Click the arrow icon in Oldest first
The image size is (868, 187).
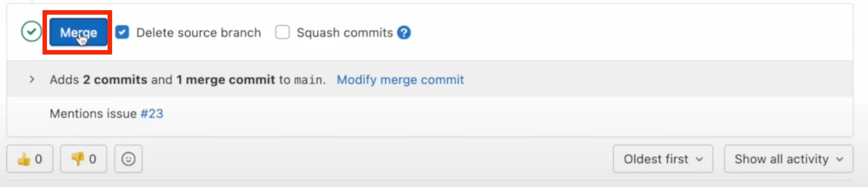click(699, 159)
